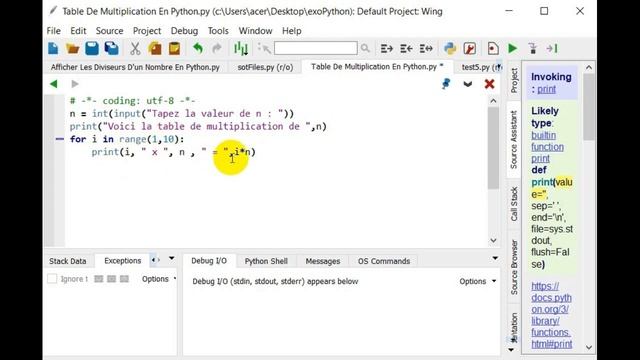Click the magnifier search icon
The width and height of the screenshot is (640, 360).
(x=365, y=49)
